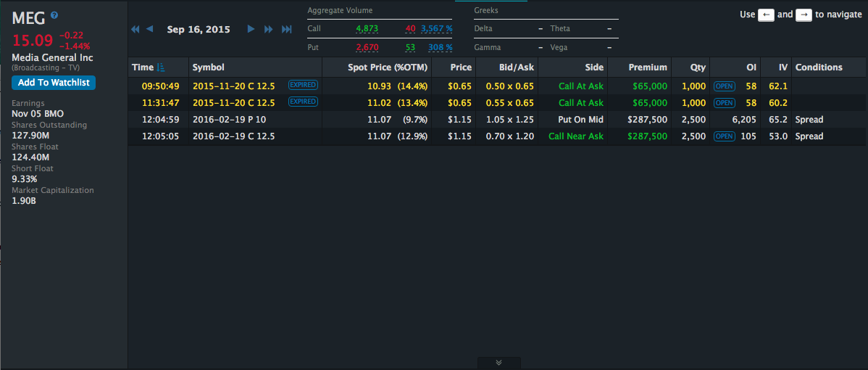Screen dimensions: 868x370
Task: Click the Put volume value 2,670
Action: (x=367, y=48)
